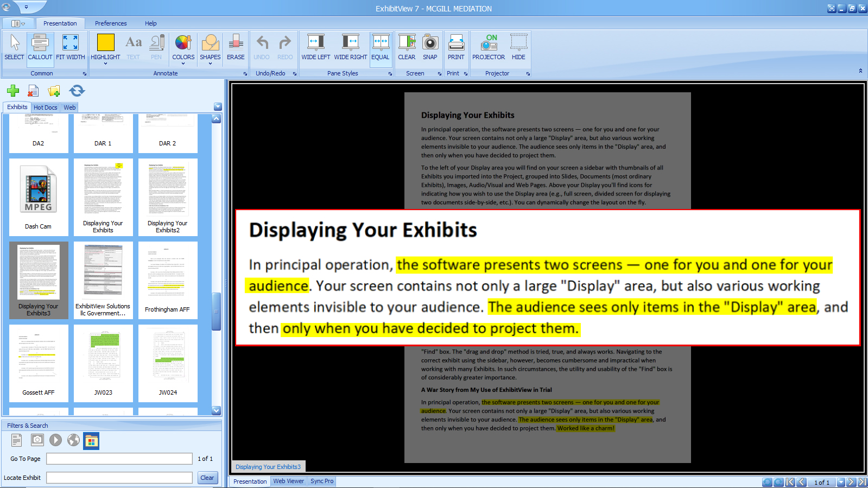Go to the first page arrow
Viewport: 868px width, 488px height.
[790, 482]
